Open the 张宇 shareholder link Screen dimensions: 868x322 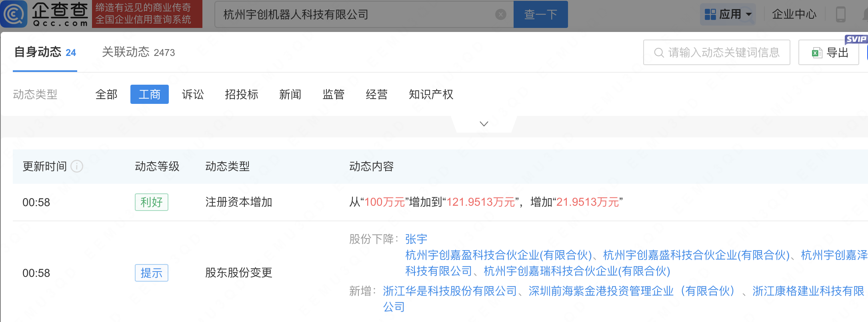click(x=416, y=239)
